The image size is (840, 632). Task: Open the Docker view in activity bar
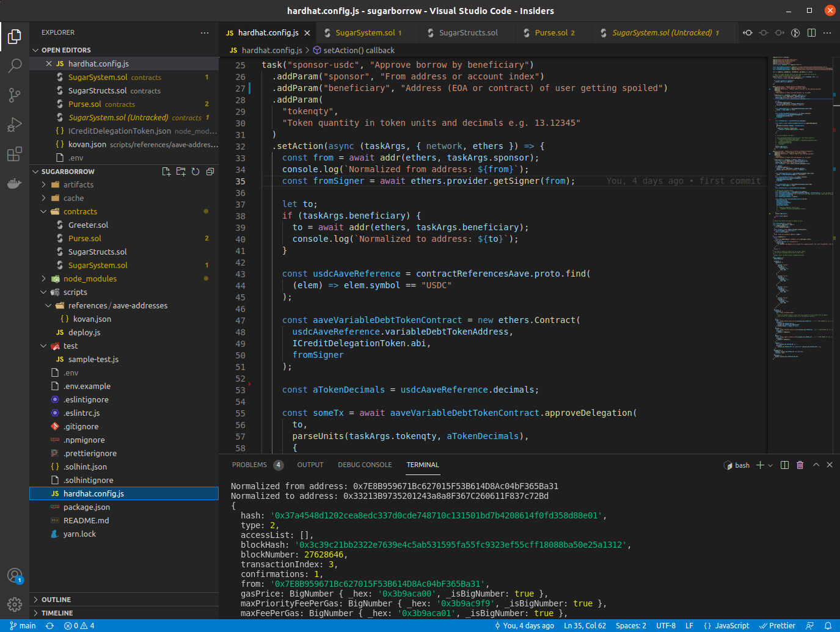15,183
